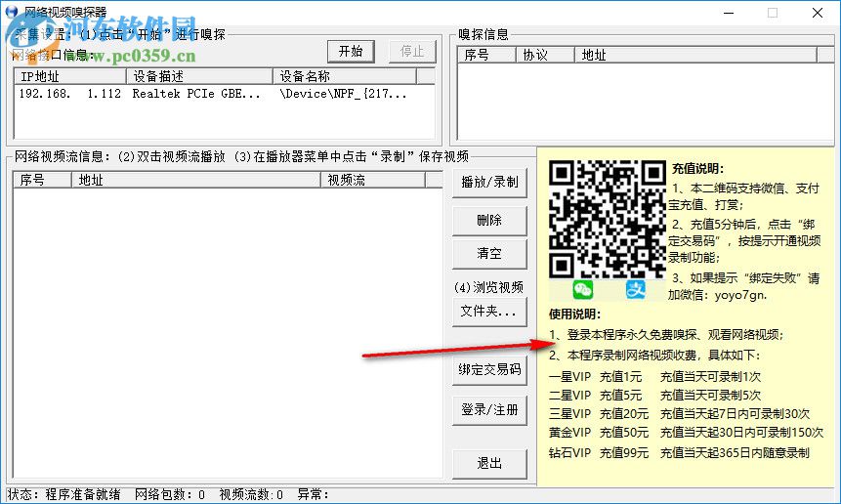This screenshot has height=504, width=841.
Task: Click the 状态: 程序准备就绪 status text
Action: pyautogui.click(x=63, y=494)
